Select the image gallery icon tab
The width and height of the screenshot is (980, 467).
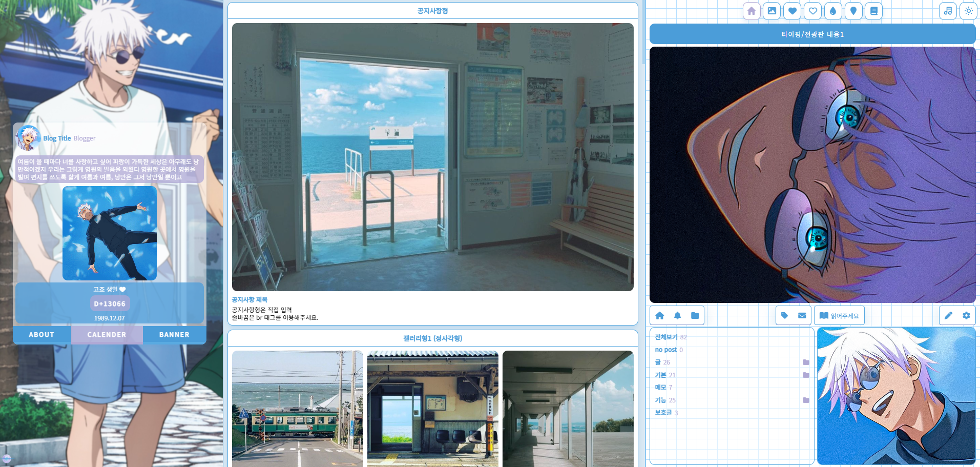pyautogui.click(x=772, y=11)
